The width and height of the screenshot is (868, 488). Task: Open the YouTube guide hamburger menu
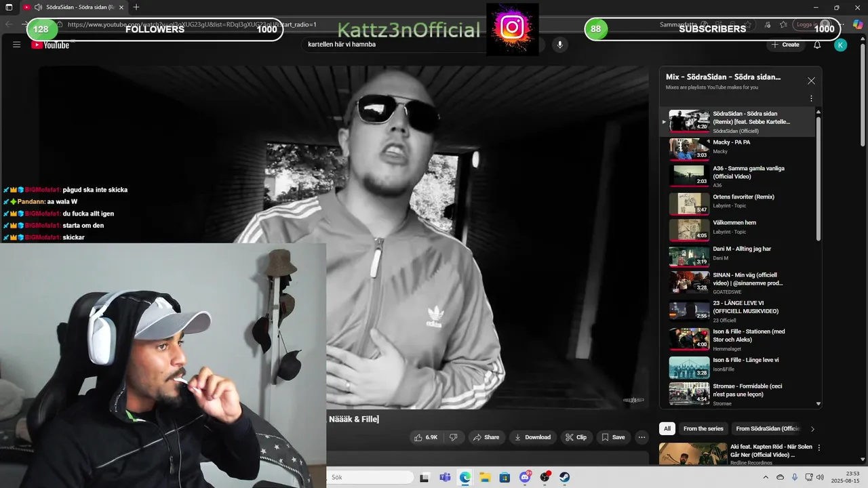[x=17, y=45]
